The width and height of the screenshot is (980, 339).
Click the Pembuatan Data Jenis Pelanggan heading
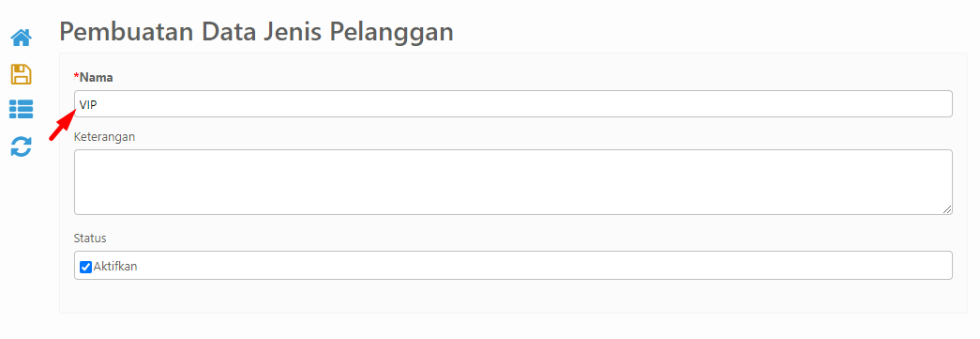point(256,32)
